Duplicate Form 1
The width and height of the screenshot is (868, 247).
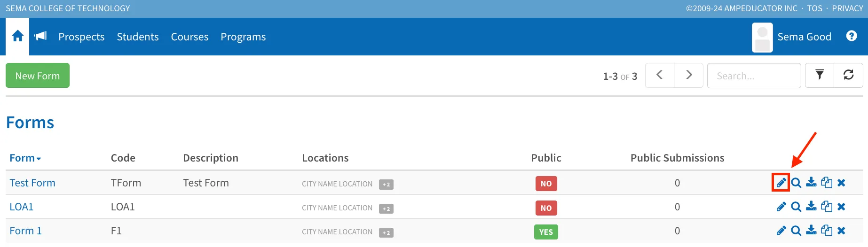pos(827,231)
